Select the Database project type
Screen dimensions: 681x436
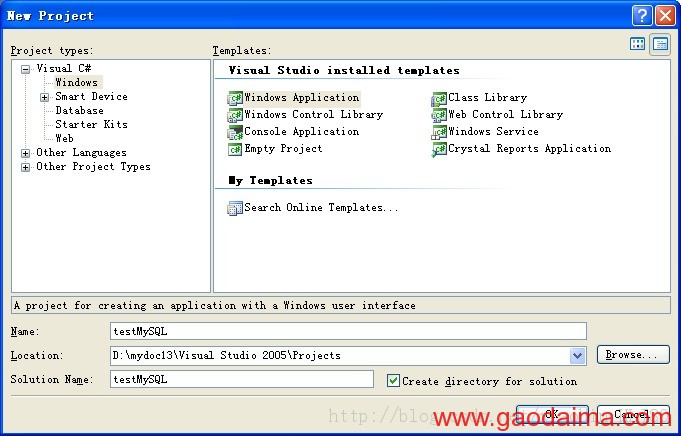79,110
